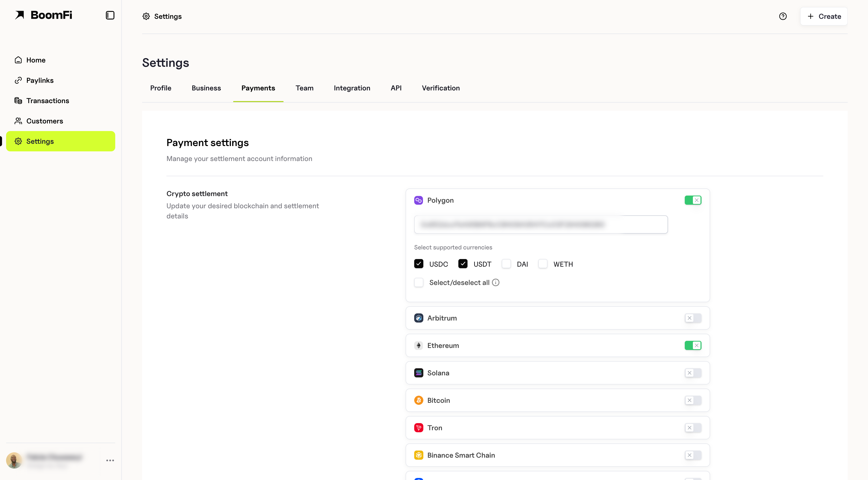Image resolution: width=868 pixels, height=480 pixels.
Task: Collapse the sidebar panel icon
Action: coord(110,15)
